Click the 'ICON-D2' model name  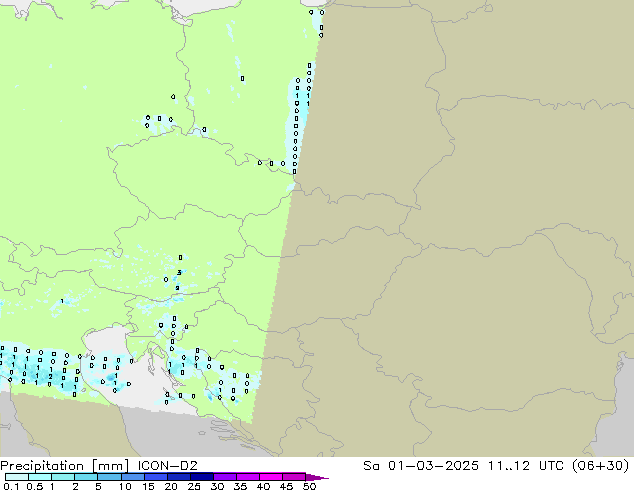pos(167,466)
